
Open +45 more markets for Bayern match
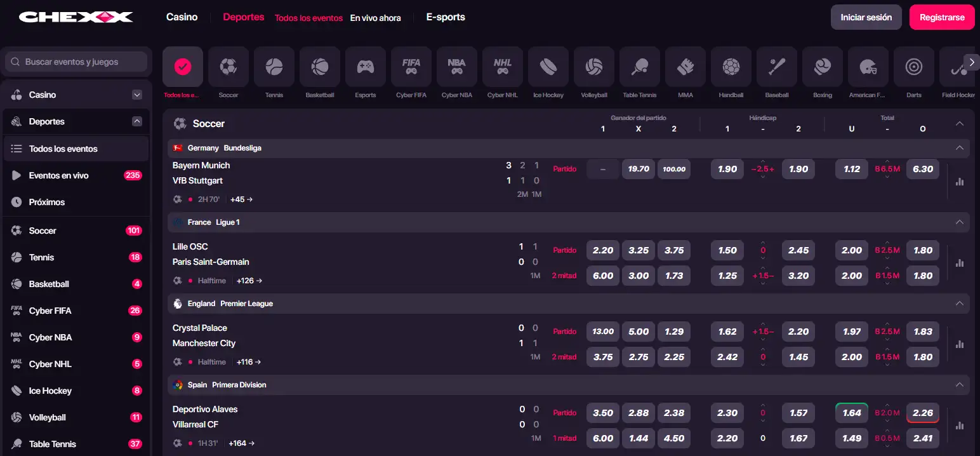[x=242, y=199]
